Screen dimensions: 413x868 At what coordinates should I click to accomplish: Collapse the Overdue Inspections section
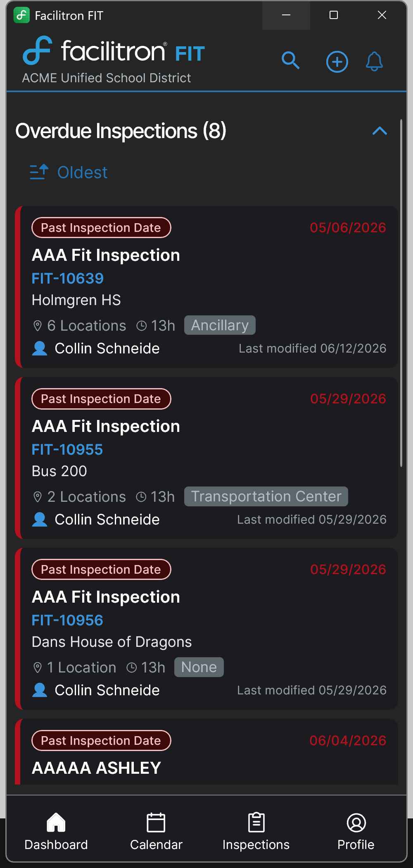(x=380, y=131)
